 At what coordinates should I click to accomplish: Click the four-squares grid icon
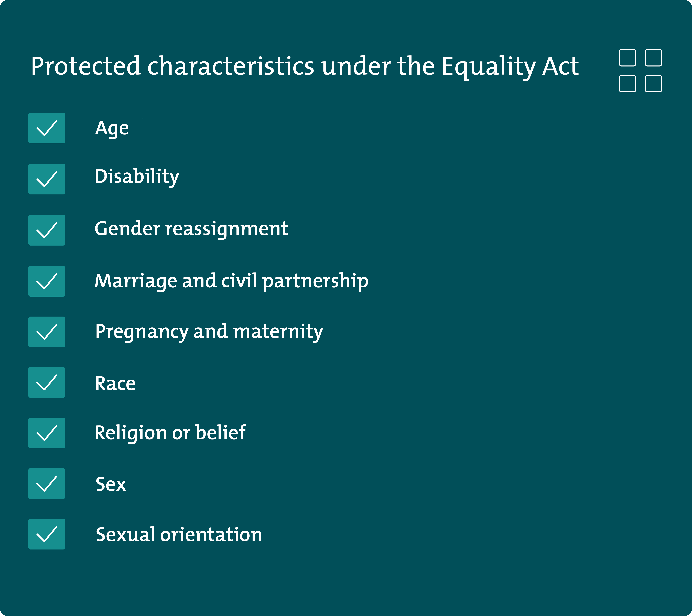[640, 70]
